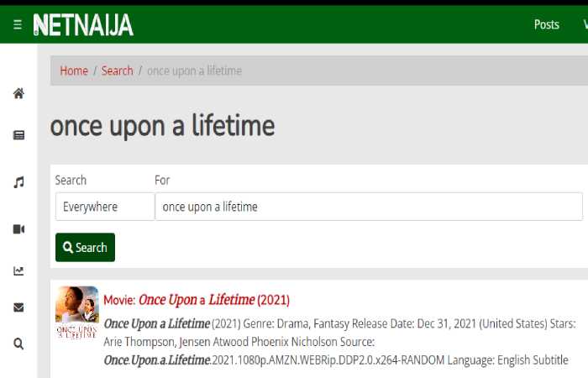Open the Search breadcrumb link
The image size is (588, 378).
[x=117, y=71]
